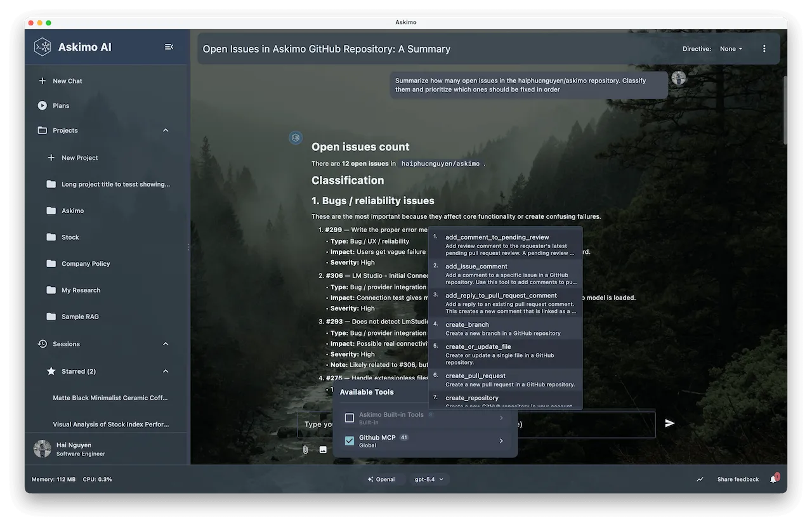Expand Askimo Built-in Tools chevron arrow
The image size is (812, 526).
501,418
